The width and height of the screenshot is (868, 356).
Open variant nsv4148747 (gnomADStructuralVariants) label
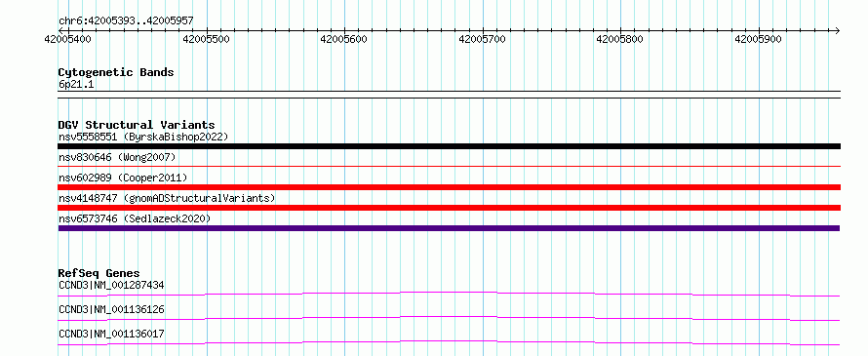pyautogui.click(x=167, y=198)
